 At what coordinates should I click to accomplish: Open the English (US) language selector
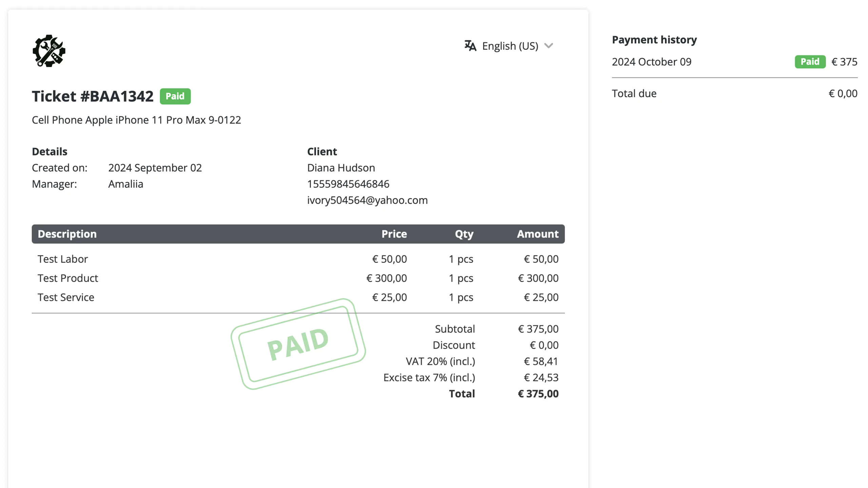click(x=509, y=46)
